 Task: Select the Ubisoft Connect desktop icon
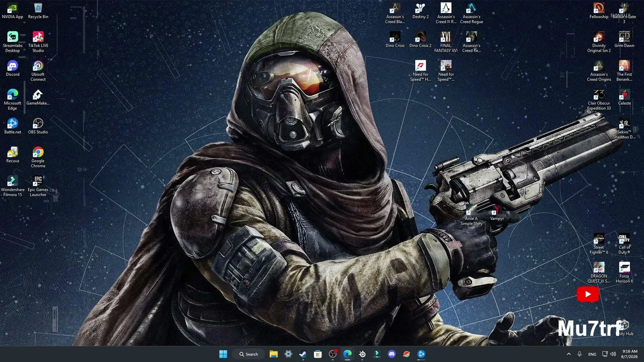38,71
